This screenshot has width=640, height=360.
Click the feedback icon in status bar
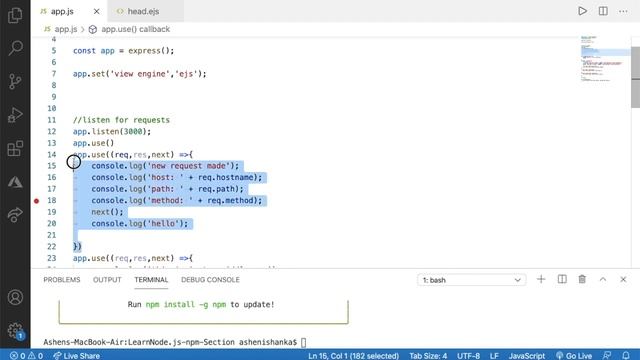607,356
